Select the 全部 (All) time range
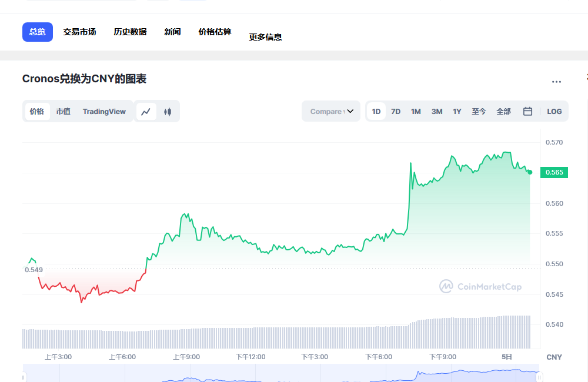588x382 pixels. coord(504,111)
